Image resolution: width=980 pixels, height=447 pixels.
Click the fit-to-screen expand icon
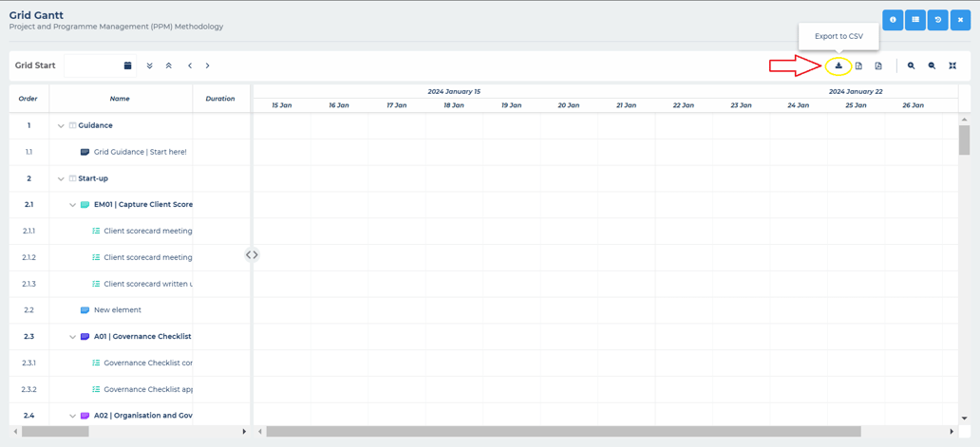coord(952,65)
